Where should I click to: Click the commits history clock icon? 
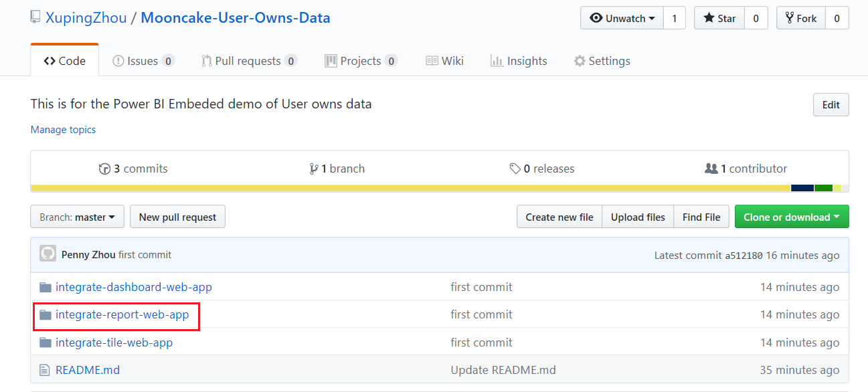coord(104,169)
